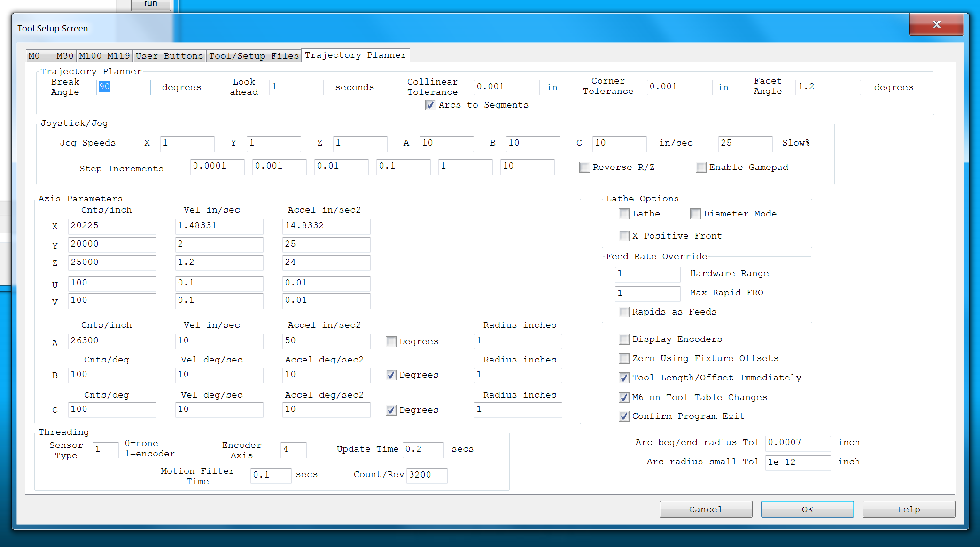The image size is (980, 547).
Task: Open Help for this dialog
Action: (x=908, y=509)
